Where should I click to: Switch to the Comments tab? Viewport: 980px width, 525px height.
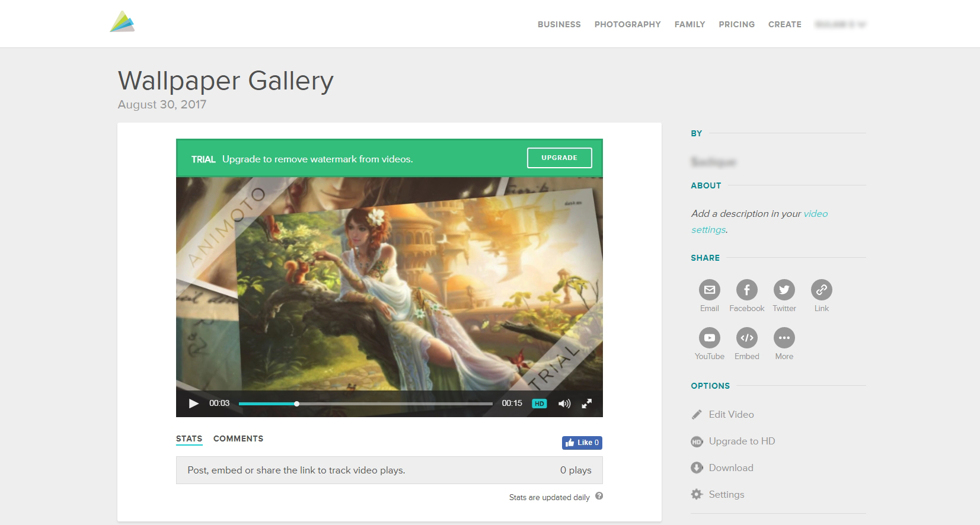(238, 438)
